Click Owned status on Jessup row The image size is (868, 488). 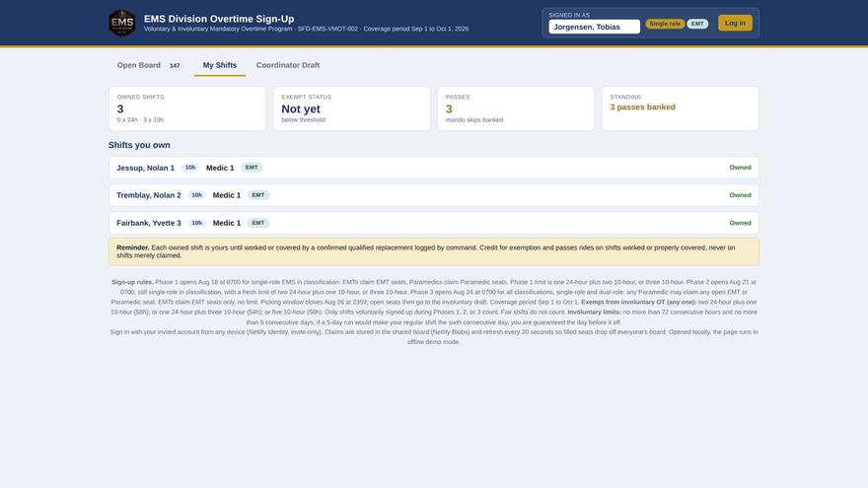pyautogui.click(x=740, y=168)
